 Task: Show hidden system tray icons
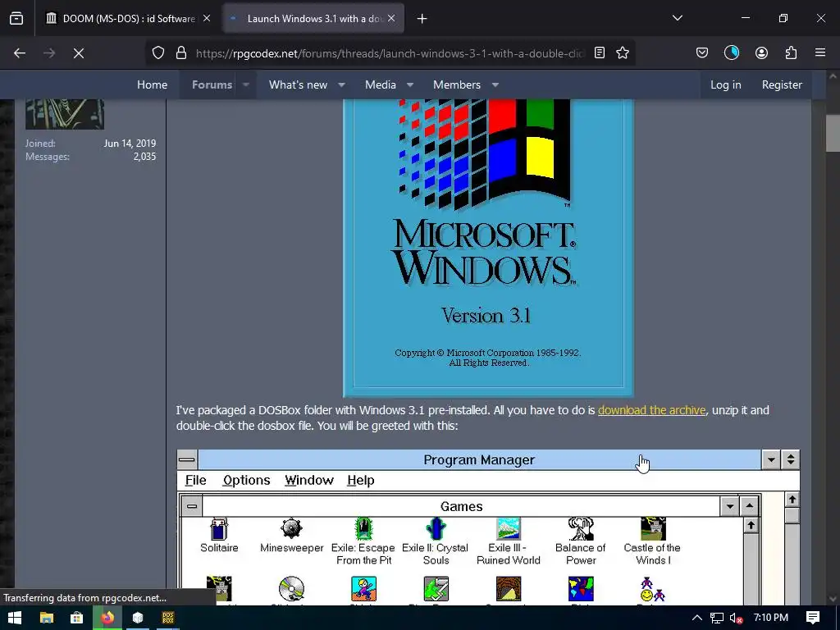click(697, 618)
